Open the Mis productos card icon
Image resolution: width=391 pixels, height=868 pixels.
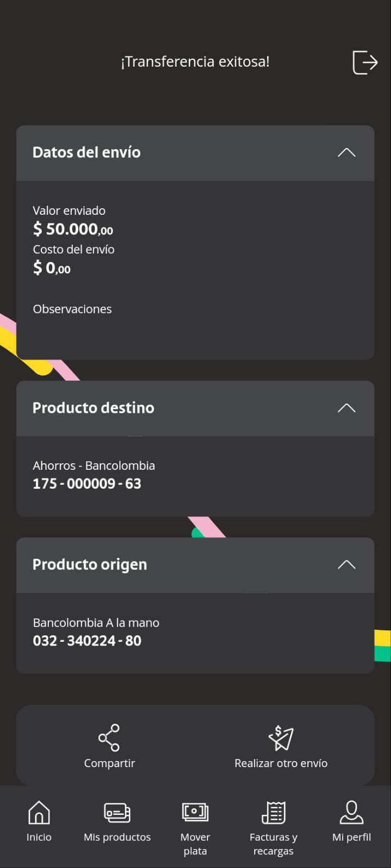tap(117, 813)
